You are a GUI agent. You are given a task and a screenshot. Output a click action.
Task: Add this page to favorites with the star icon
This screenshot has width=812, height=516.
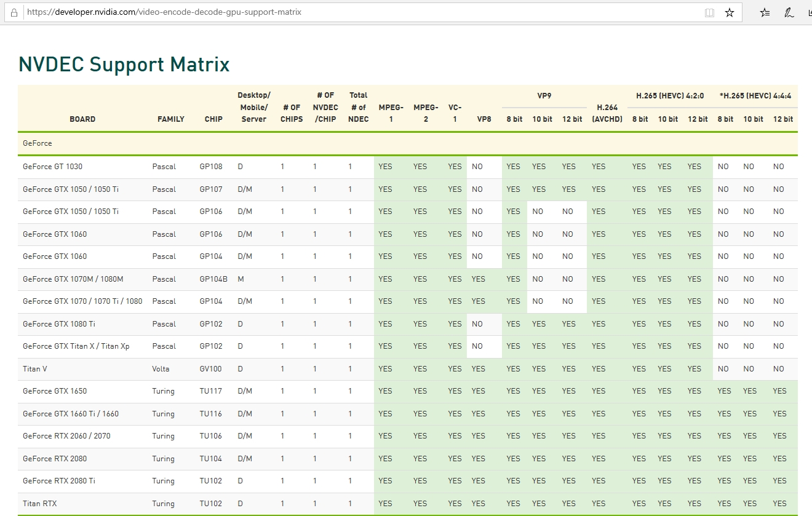pyautogui.click(x=730, y=12)
